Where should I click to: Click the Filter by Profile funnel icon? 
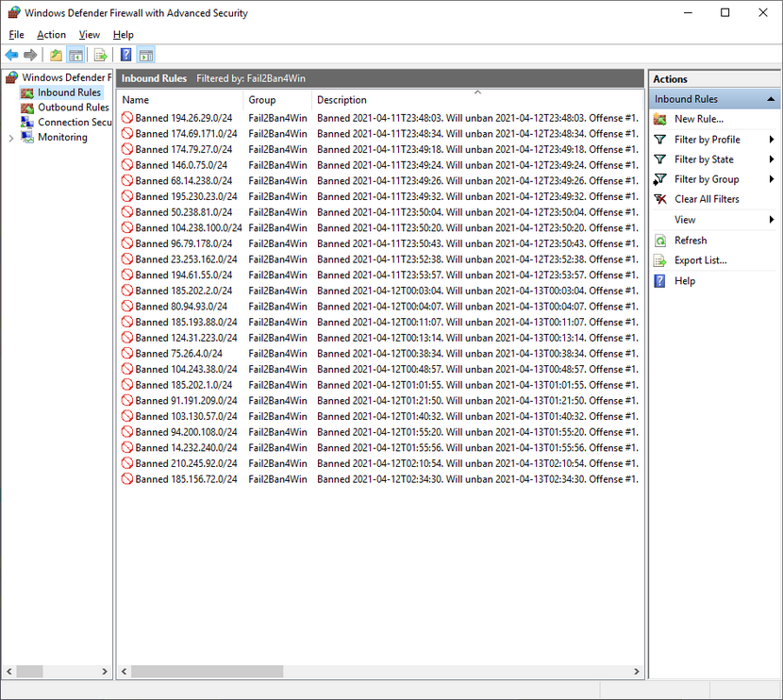click(x=660, y=140)
